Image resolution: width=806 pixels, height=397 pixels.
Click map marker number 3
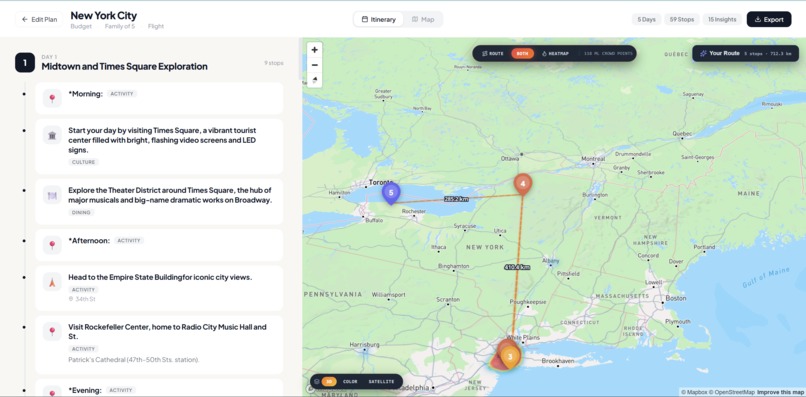[510, 356]
